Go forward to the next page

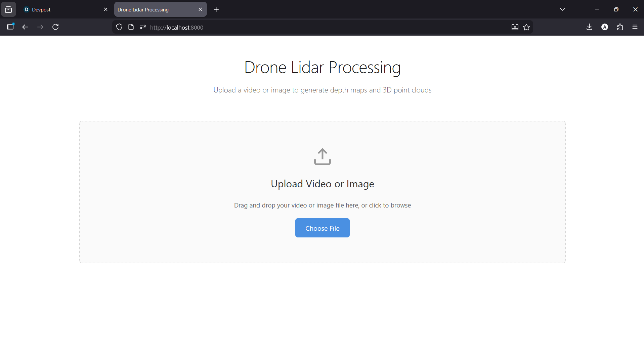click(40, 27)
